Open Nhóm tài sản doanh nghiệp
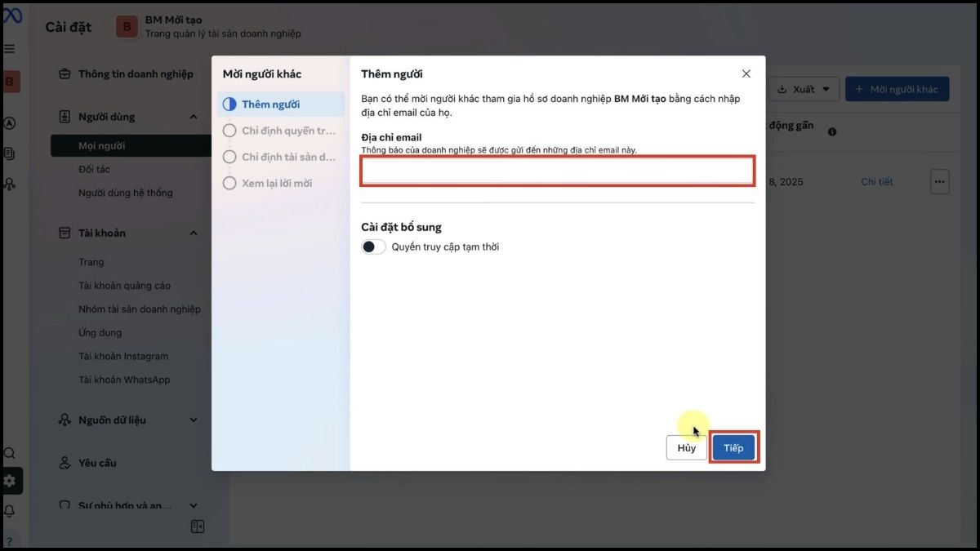 pyautogui.click(x=140, y=309)
